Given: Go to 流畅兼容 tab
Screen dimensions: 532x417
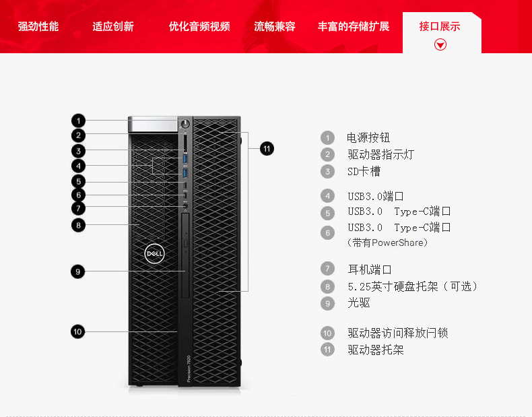Looking at the screenshot, I should coord(275,26).
